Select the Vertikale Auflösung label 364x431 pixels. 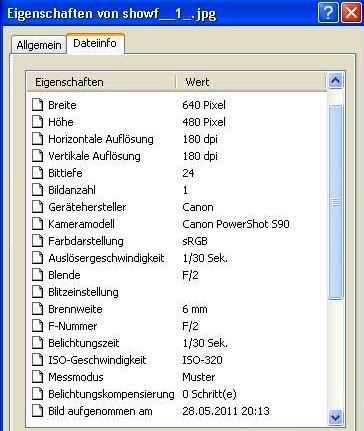94,156
